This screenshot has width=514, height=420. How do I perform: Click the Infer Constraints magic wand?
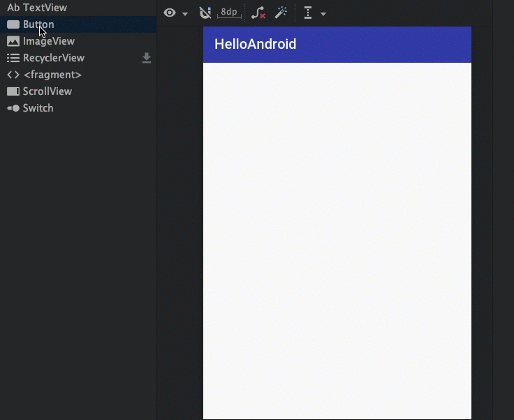(x=281, y=13)
